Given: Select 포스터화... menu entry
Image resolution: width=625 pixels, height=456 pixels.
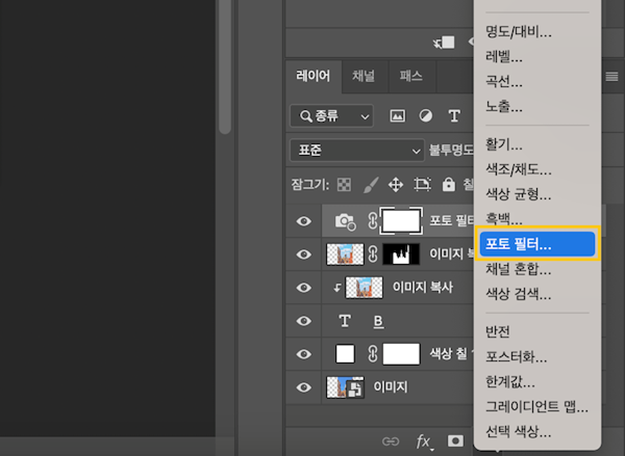Looking at the screenshot, I should click(516, 357).
